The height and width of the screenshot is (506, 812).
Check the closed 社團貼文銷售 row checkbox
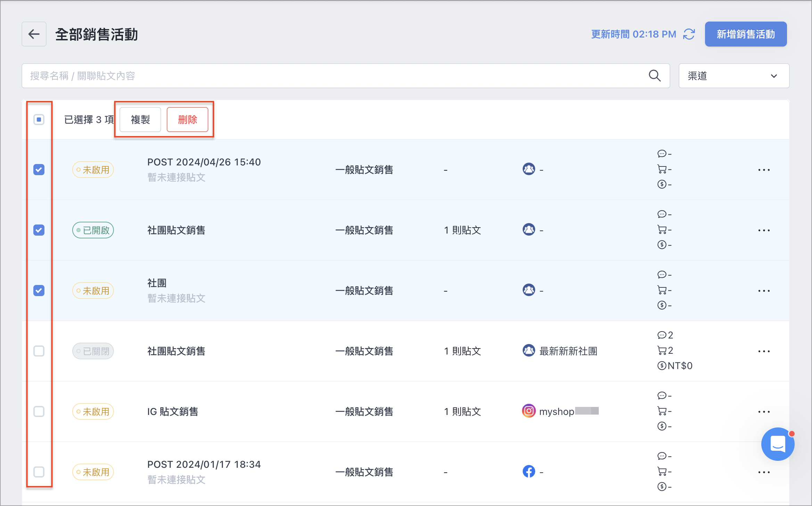pyautogui.click(x=39, y=351)
